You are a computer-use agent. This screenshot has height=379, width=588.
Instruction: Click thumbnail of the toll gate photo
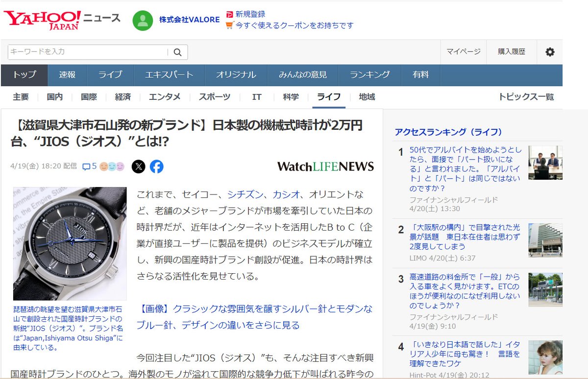[x=545, y=290]
